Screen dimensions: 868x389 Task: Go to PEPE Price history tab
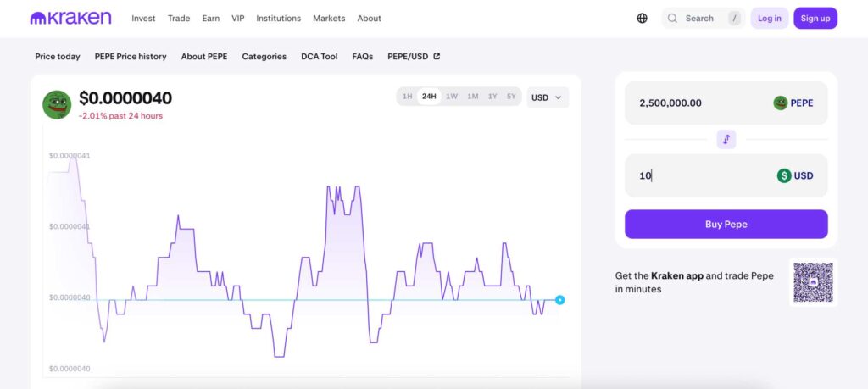[x=131, y=57]
